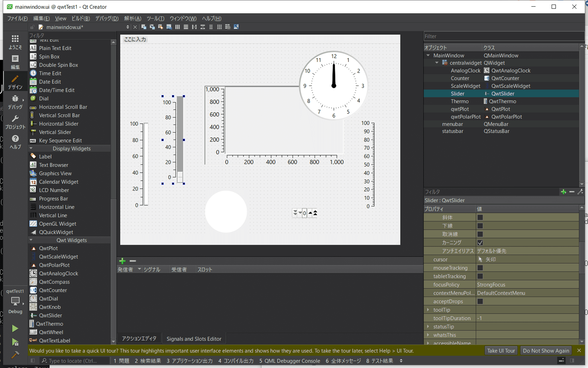Switch to the アクションエディタ tab

tap(139, 339)
